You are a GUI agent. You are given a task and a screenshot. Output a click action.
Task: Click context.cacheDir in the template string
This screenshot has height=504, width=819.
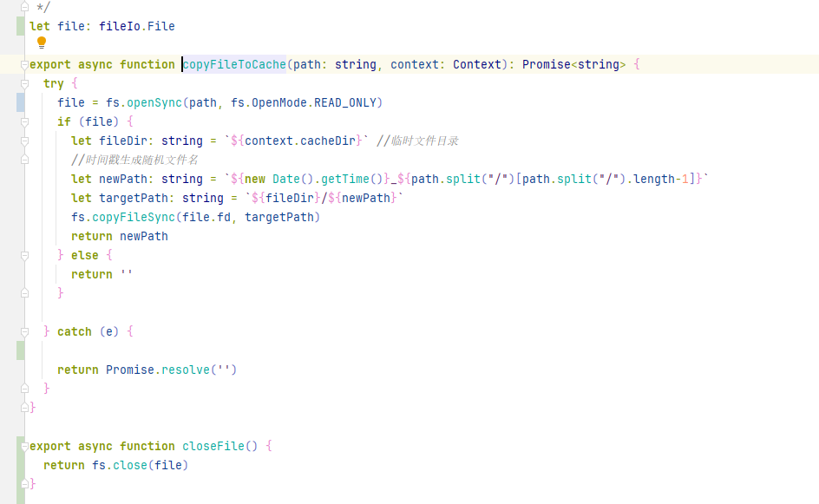300,141
